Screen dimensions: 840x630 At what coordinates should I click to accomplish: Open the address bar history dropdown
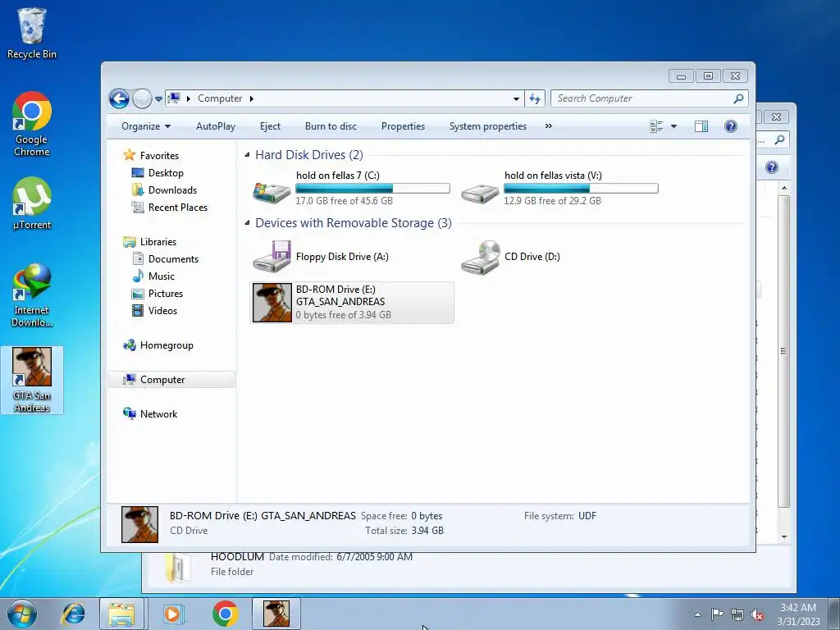point(516,99)
